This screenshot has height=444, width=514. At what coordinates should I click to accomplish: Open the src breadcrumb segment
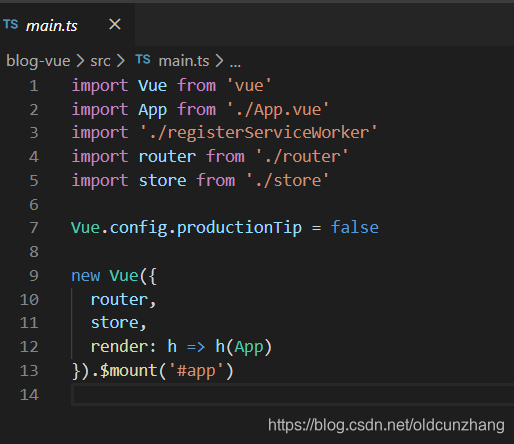pyautogui.click(x=100, y=61)
